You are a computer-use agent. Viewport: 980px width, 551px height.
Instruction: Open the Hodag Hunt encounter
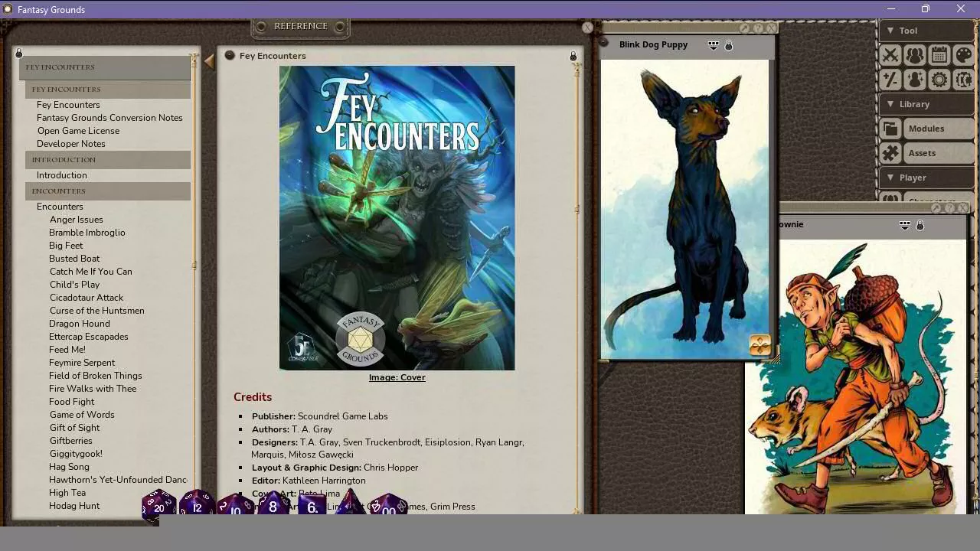(x=74, y=506)
